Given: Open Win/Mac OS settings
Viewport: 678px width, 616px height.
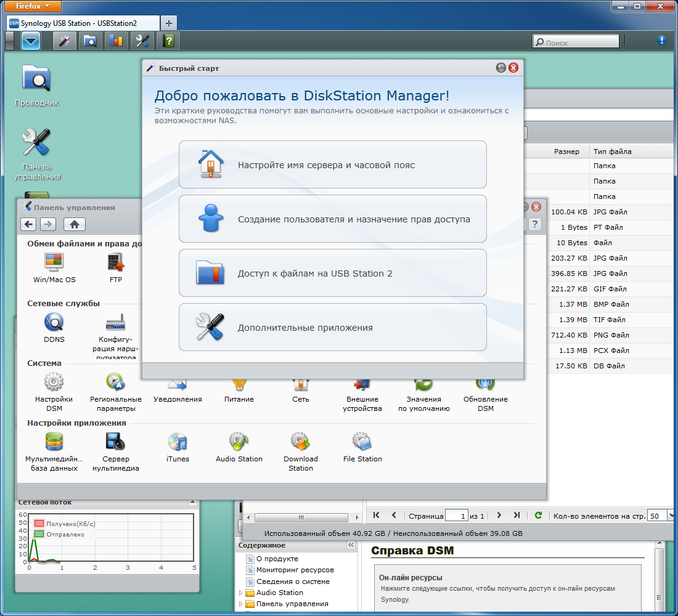Looking at the screenshot, I should (x=54, y=268).
